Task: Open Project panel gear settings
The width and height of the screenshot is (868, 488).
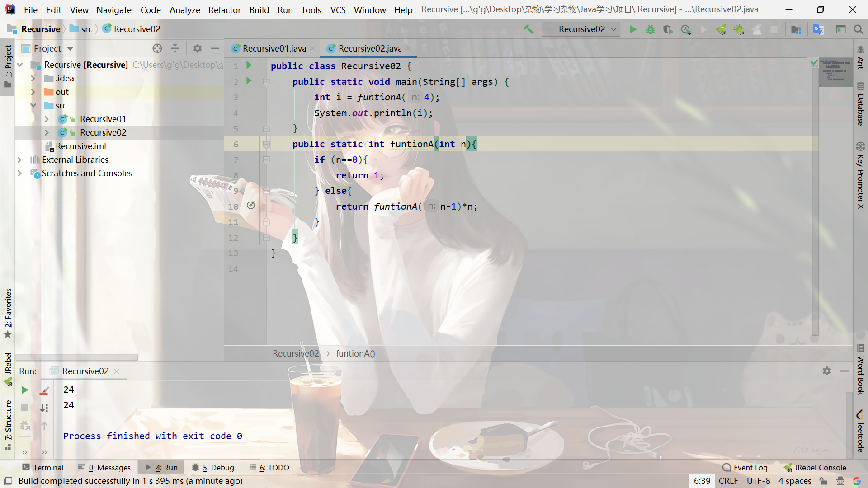Action: tap(198, 48)
